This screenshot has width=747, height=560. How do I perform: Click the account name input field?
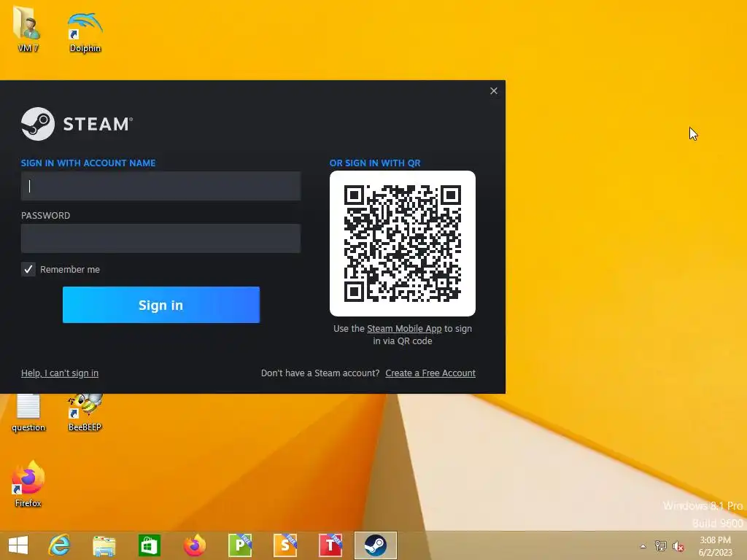pyautogui.click(x=160, y=186)
